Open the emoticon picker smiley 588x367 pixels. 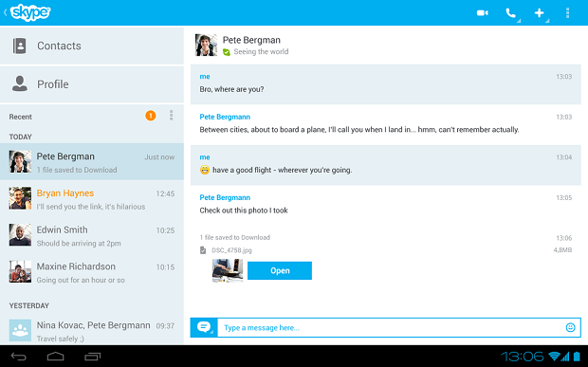(570, 327)
